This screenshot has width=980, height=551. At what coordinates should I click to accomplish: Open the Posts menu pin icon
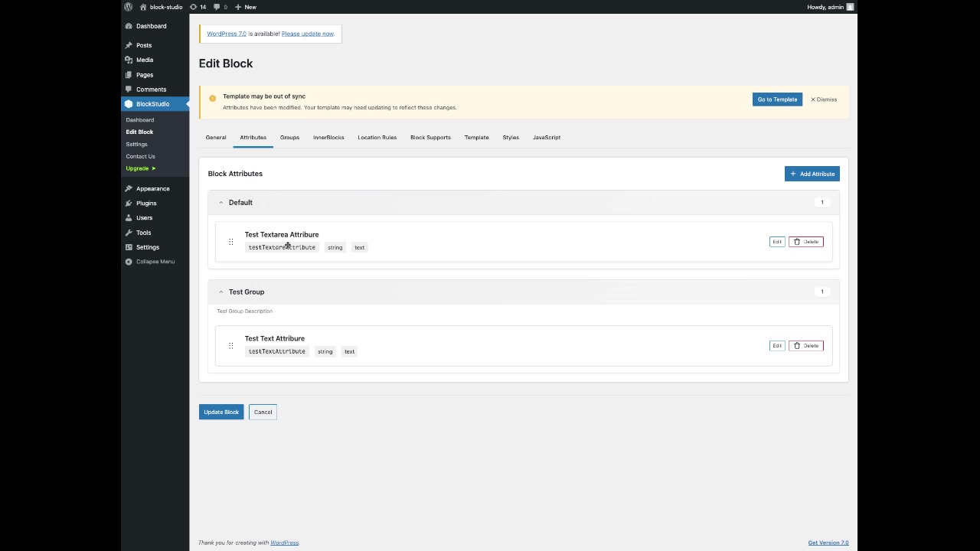(x=129, y=45)
